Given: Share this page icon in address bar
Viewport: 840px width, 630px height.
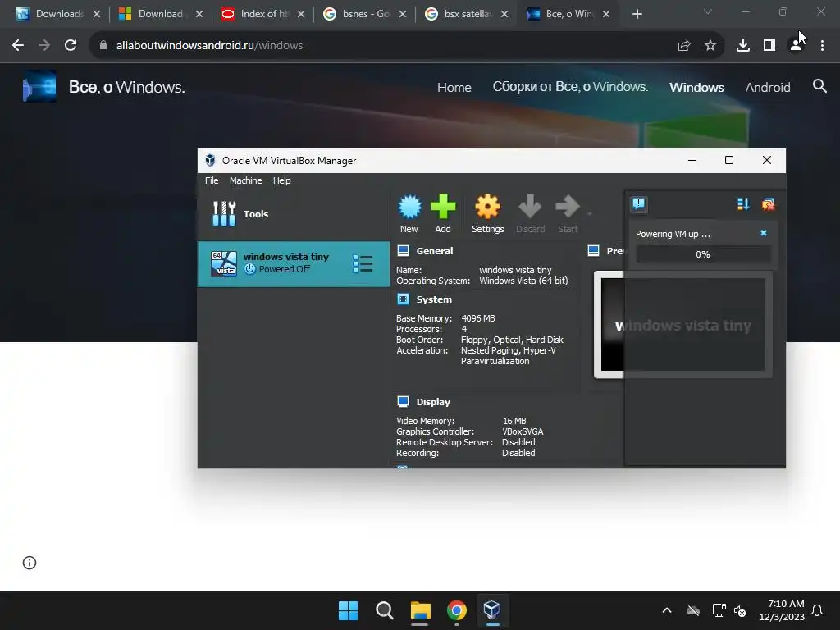Looking at the screenshot, I should (683, 46).
